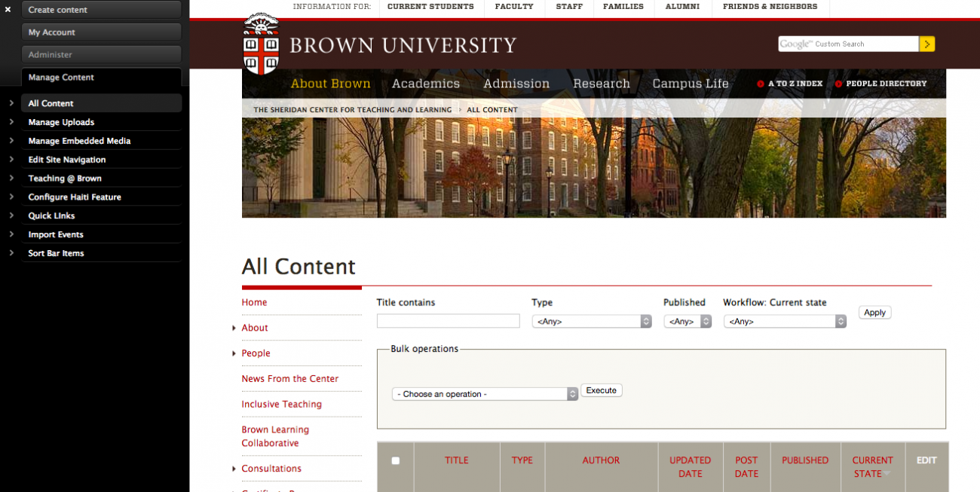Image resolution: width=980 pixels, height=492 pixels.
Task: Click in the Title contains text field
Action: 449,321
